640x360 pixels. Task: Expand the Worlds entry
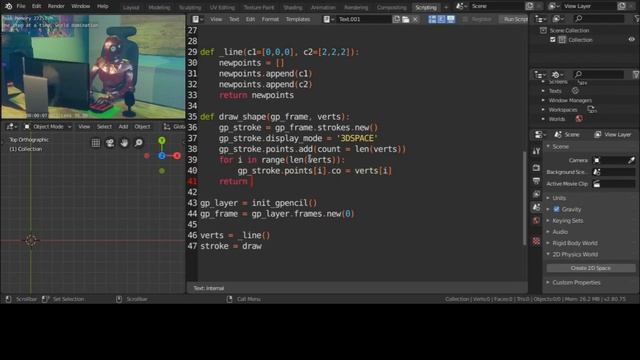(x=543, y=119)
